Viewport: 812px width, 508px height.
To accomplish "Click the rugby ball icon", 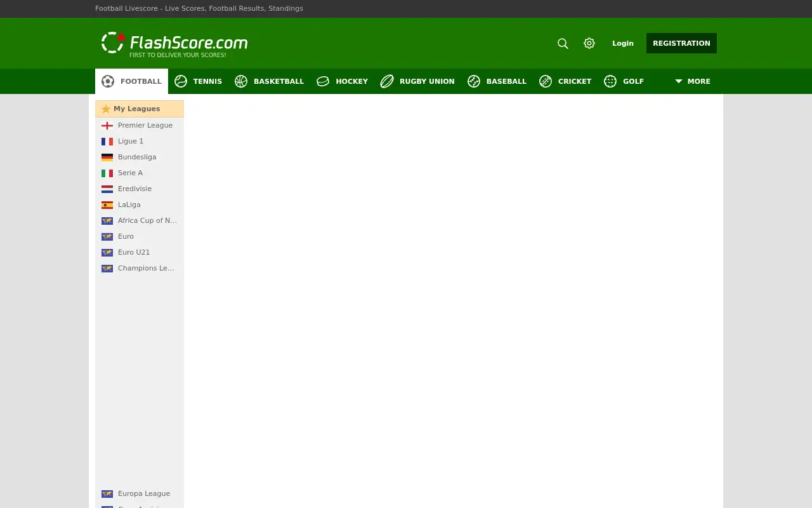I will [387, 81].
